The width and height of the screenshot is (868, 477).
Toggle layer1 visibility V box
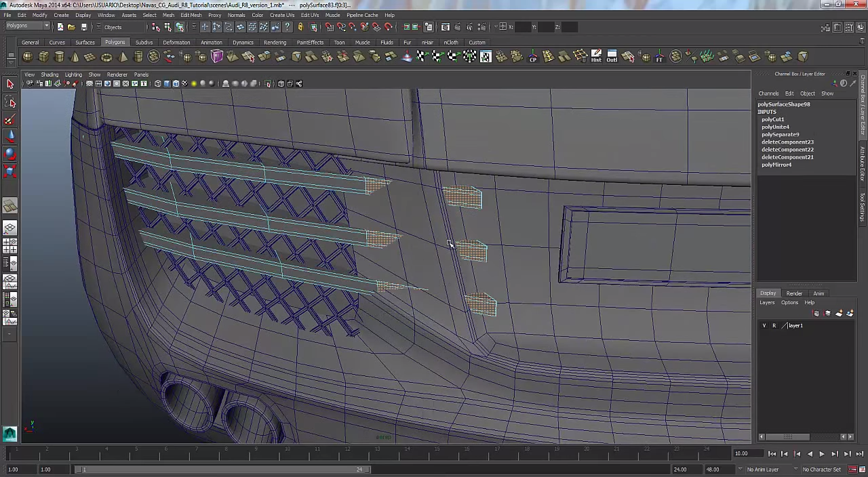tap(764, 326)
